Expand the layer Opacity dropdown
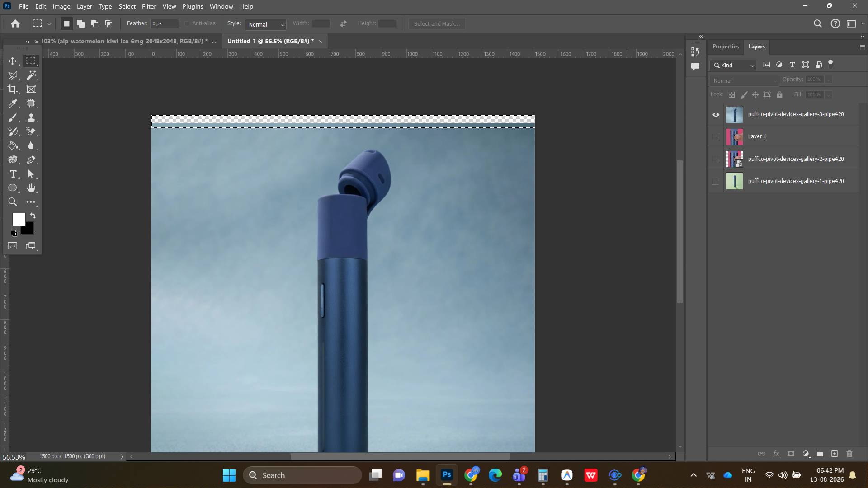This screenshot has width=868, height=488. click(x=828, y=80)
